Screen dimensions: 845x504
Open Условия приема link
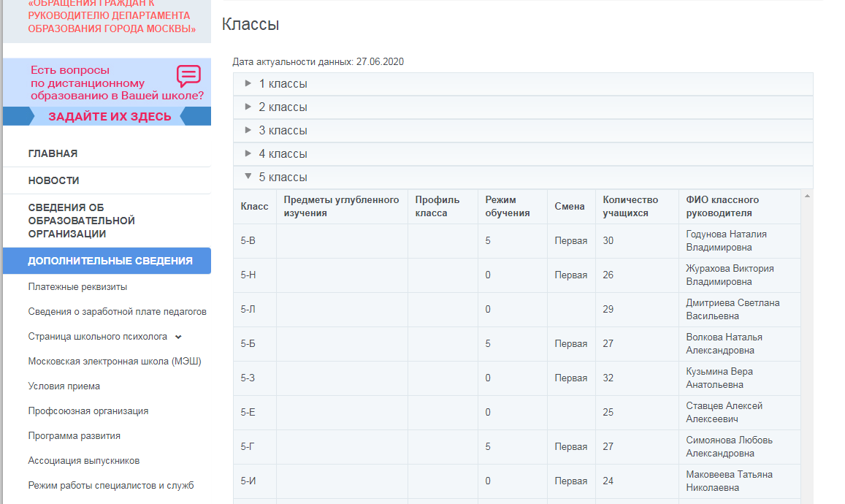point(64,386)
